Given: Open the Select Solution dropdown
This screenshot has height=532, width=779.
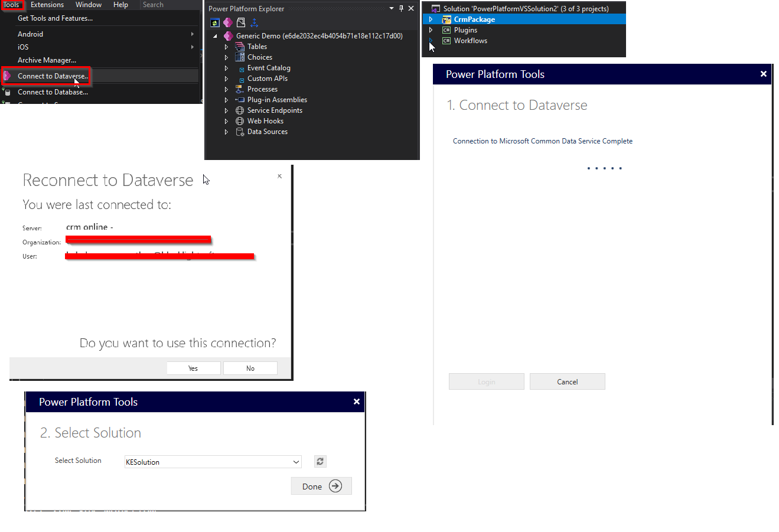Looking at the screenshot, I should 296,462.
